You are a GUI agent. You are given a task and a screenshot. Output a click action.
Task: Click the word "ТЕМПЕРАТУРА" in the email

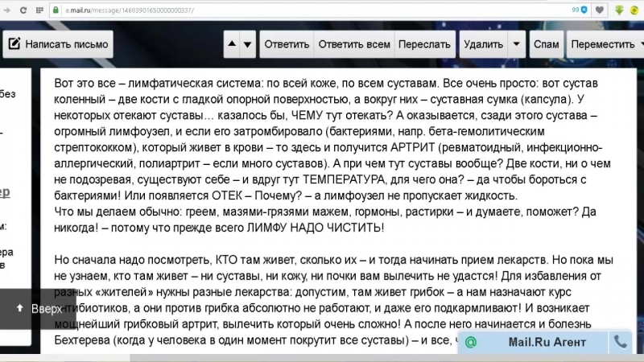[x=345, y=179]
